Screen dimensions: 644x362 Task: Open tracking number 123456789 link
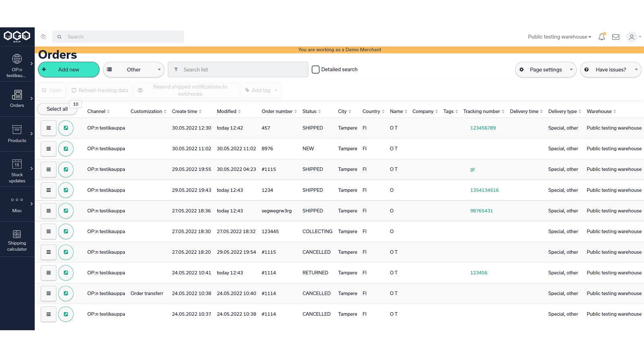pos(483,128)
